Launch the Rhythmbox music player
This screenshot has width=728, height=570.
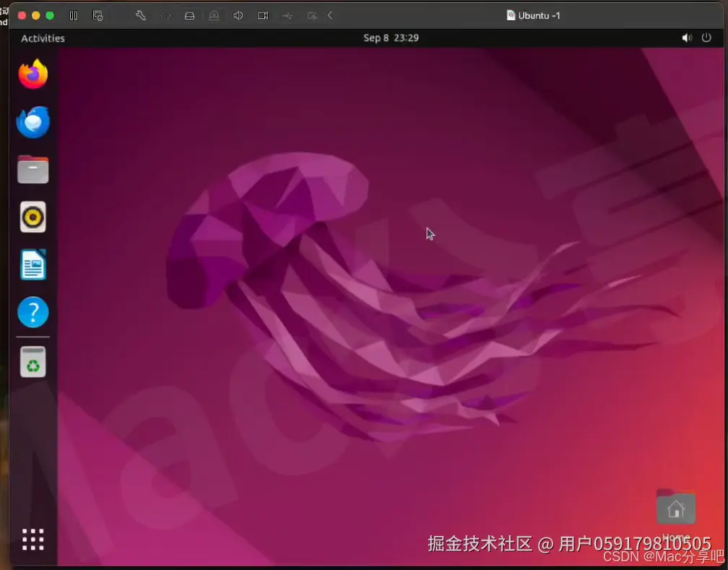pyautogui.click(x=32, y=217)
